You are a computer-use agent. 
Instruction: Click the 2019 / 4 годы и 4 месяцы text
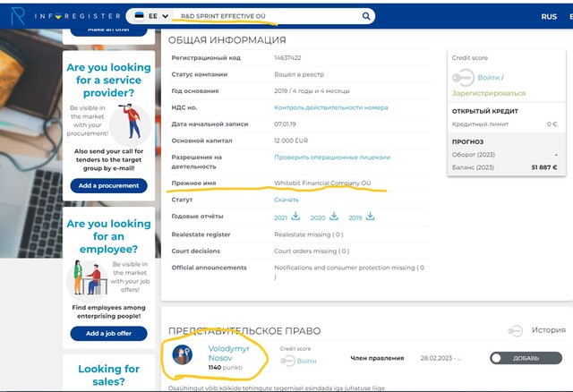(312, 91)
